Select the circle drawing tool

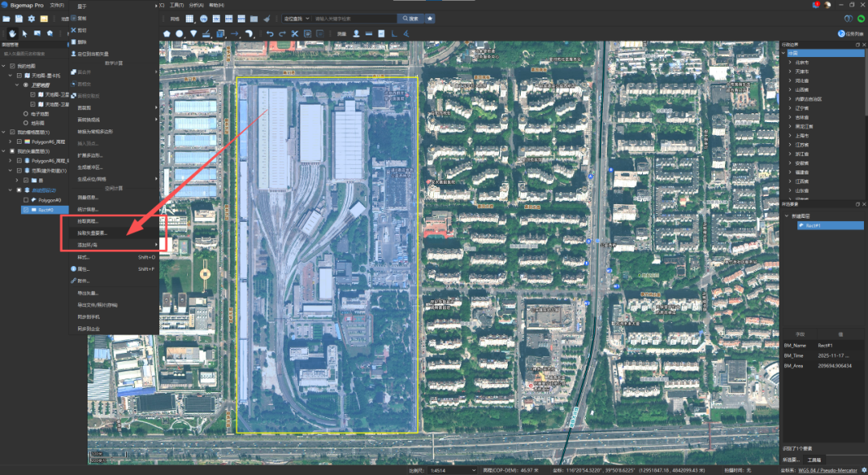pyautogui.click(x=179, y=34)
